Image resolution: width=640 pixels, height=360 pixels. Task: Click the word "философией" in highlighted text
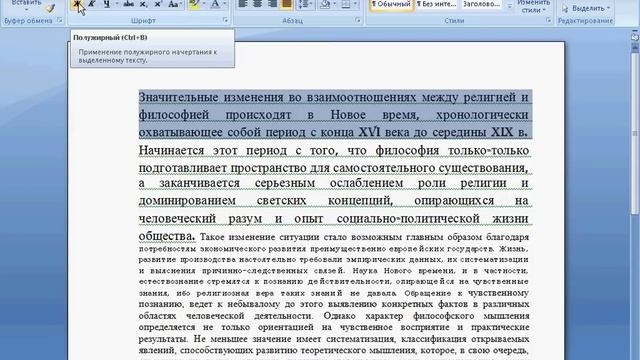click(174, 115)
